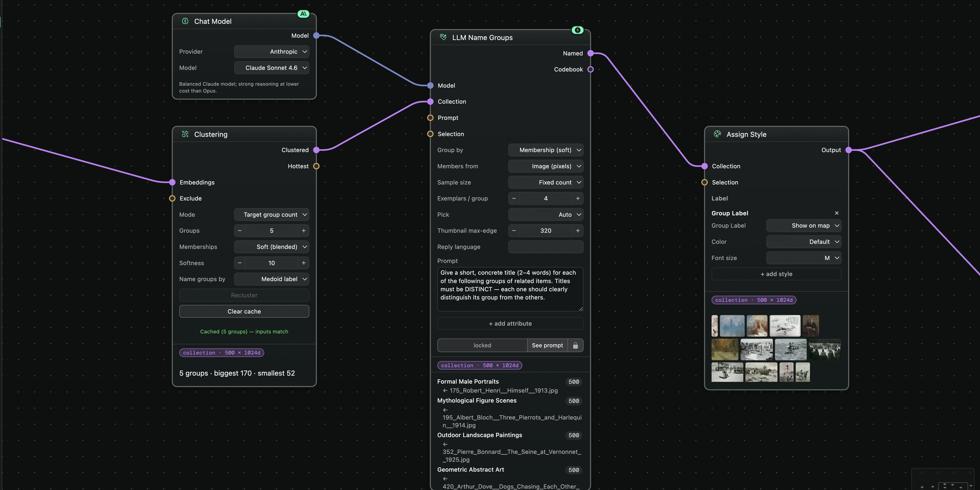The height and width of the screenshot is (490, 980).
Task: Expand the Name groups by Medoid label dropdown
Action: pos(272,279)
